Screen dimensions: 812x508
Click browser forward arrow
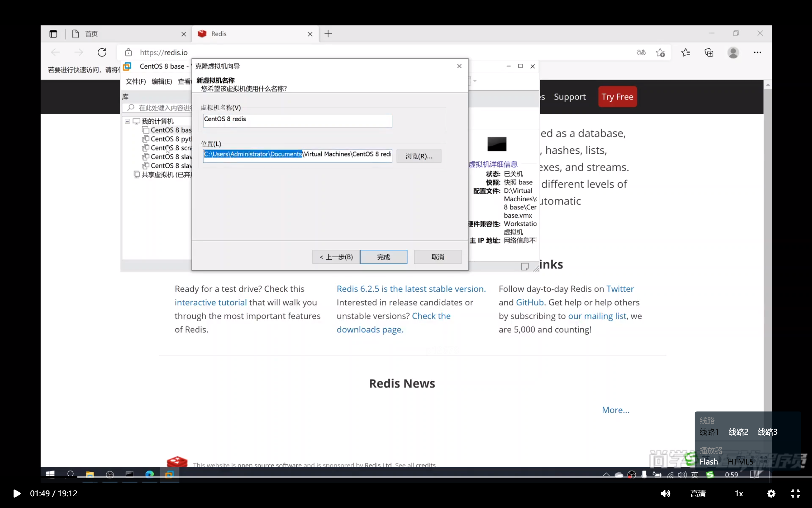pos(79,52)
